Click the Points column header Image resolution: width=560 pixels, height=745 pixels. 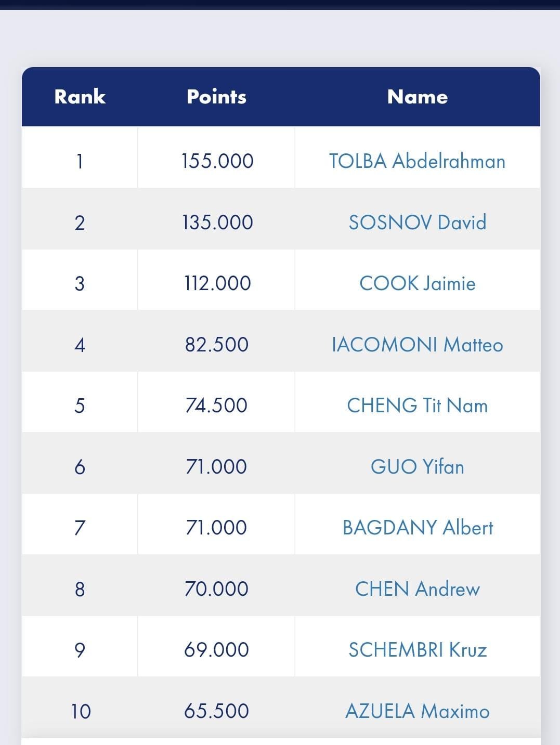tap(216, 97)
